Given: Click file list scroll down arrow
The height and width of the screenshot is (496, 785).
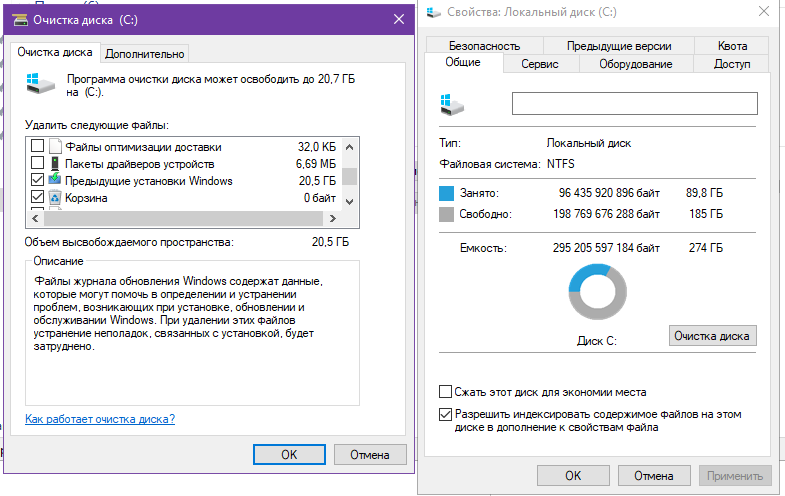Looking at the screenshot, I should click(350, 202).
